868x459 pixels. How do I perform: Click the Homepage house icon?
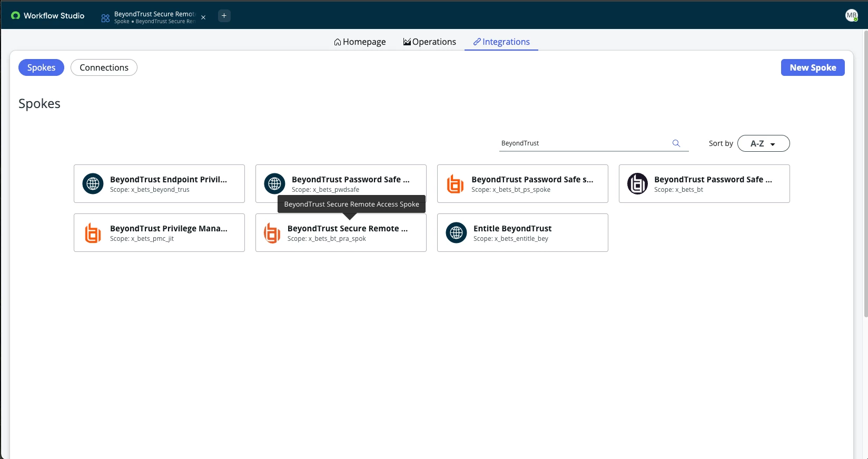point(338,42)
